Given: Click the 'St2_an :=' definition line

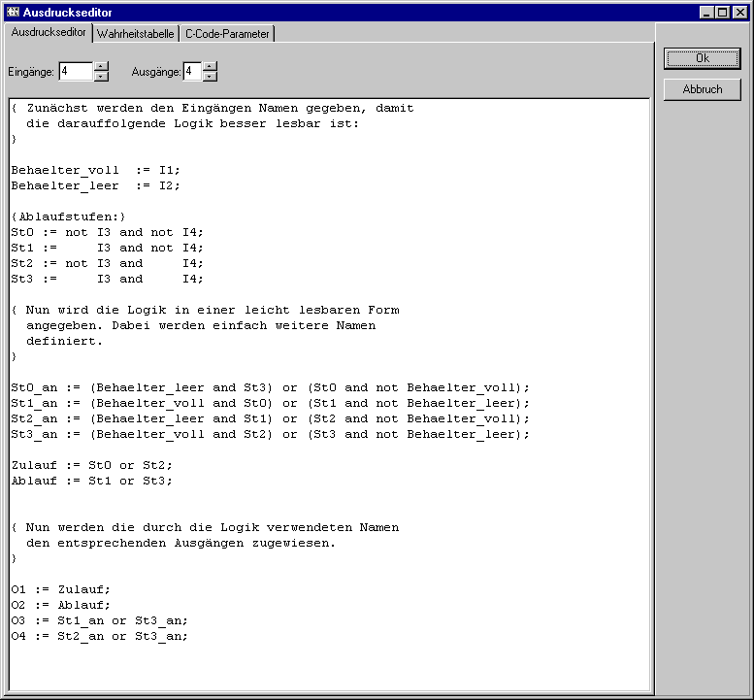Looking at the screenshot, I should point(270,418).
